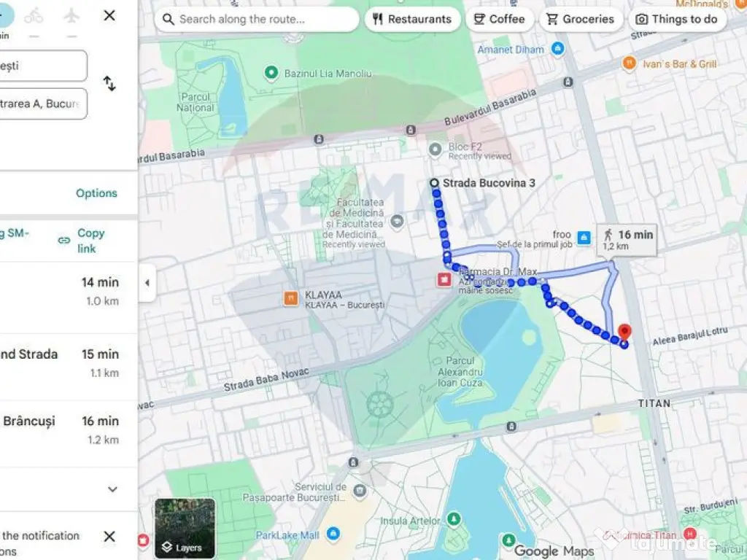Open the Layers map type switcher

(185, 528)
